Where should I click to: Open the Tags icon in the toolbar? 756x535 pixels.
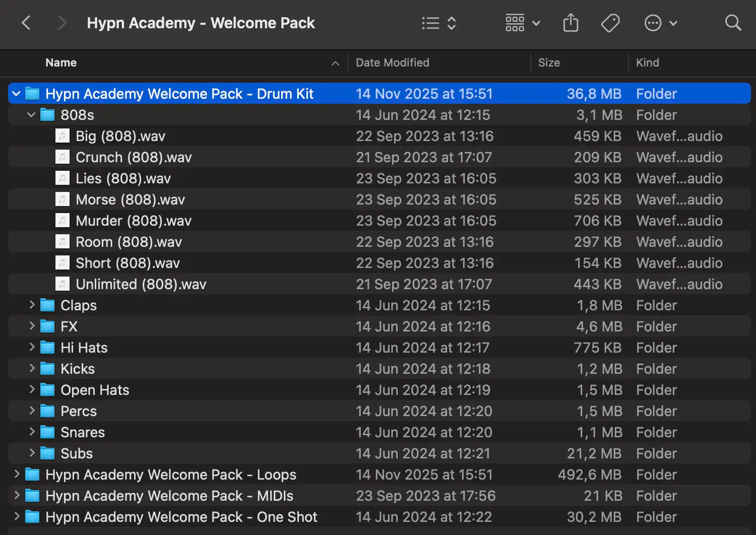[x=610, y=23]
